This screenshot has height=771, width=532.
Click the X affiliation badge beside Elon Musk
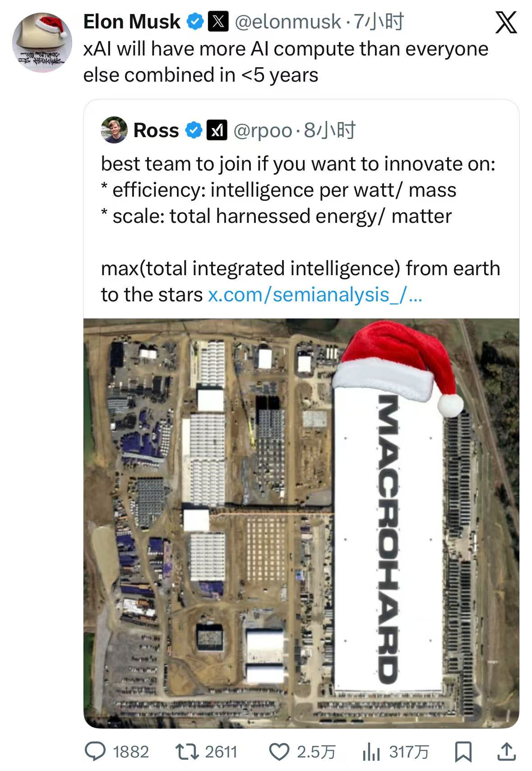(x=218, y=22)
